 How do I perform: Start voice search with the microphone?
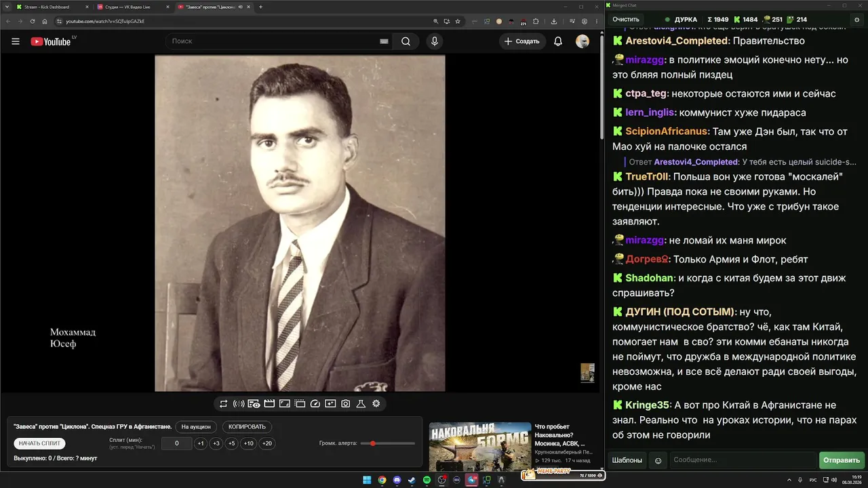pos(435,41)
